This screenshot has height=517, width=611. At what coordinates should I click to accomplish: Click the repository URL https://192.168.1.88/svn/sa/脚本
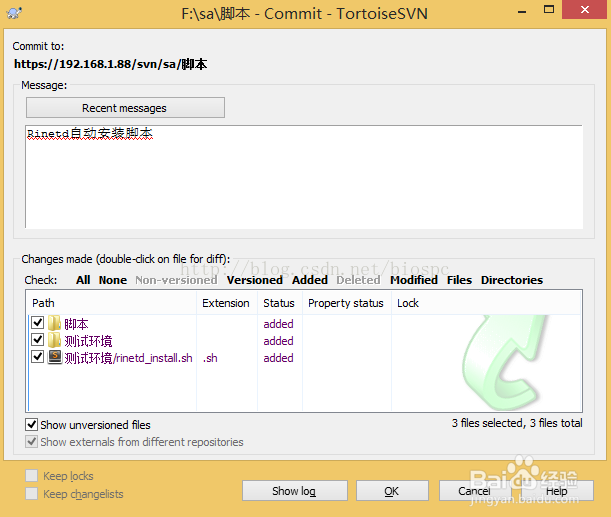pos(110,64)
